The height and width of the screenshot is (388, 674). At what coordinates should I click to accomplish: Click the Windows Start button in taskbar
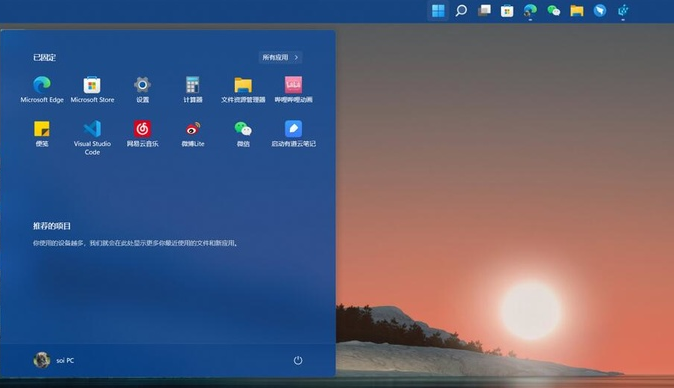pos(438,10)
